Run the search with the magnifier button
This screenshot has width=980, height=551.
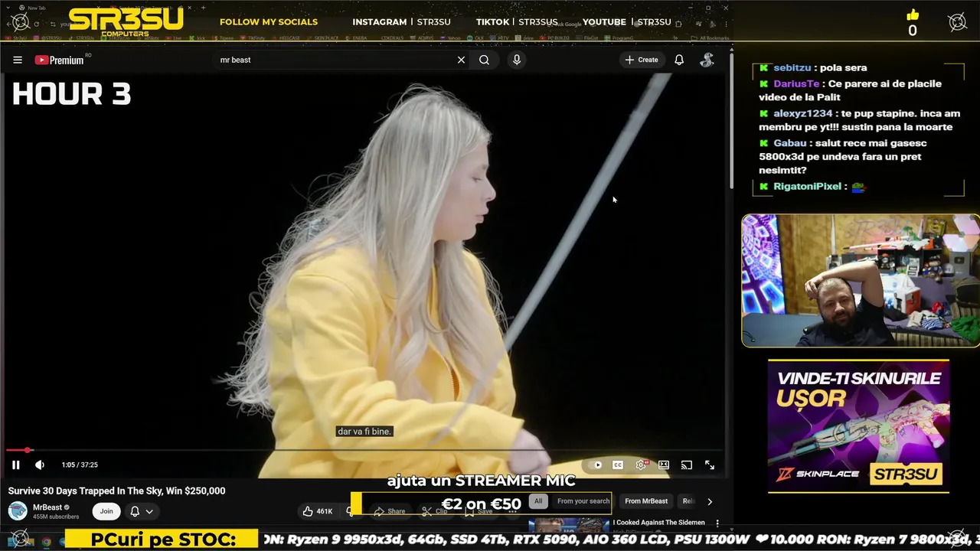(x=484, y=60)
